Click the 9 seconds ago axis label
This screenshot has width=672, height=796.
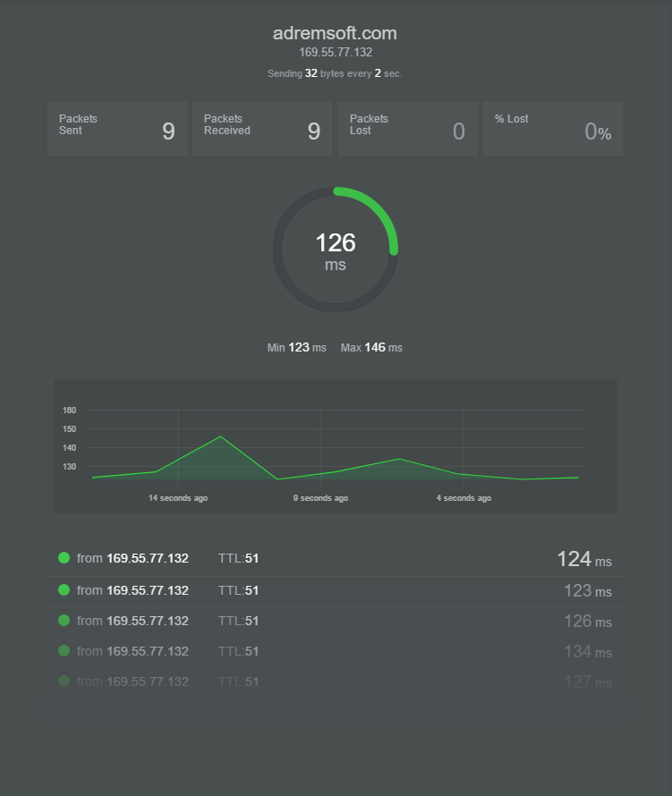tap(320, 498)
